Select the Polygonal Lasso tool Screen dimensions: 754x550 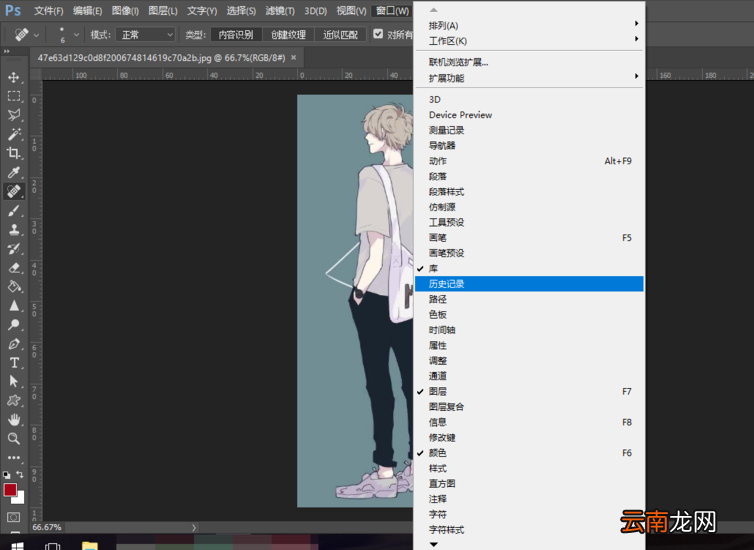[13, 115]
